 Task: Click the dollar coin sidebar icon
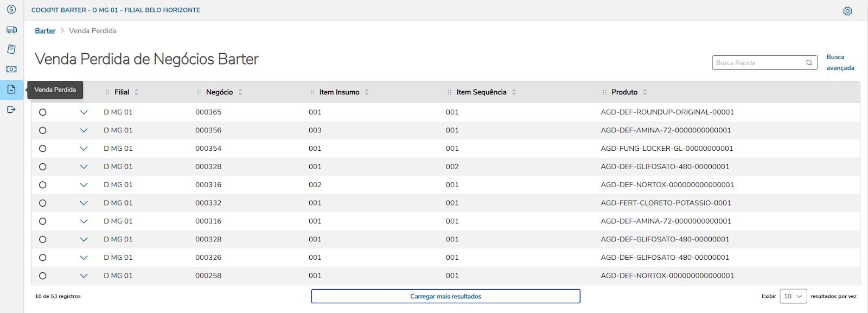coord(11,10)
